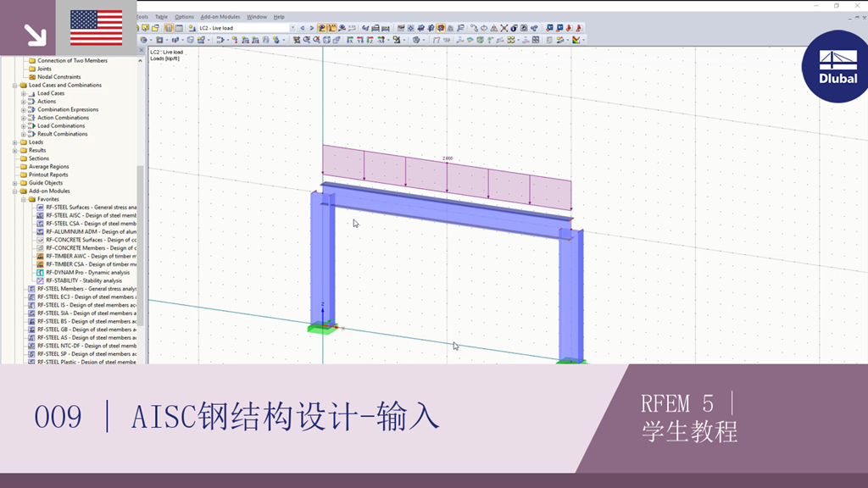Go to next load case arrow
The width and height of the screenshot is (868, 488).
pyautogui.click(x=312, y=28)
